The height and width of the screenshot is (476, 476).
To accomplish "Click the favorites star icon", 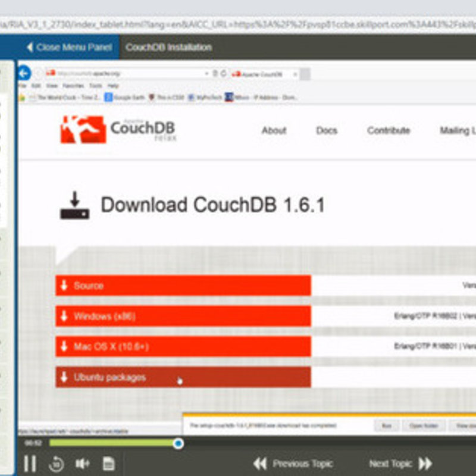I will [x=22, y=98].
